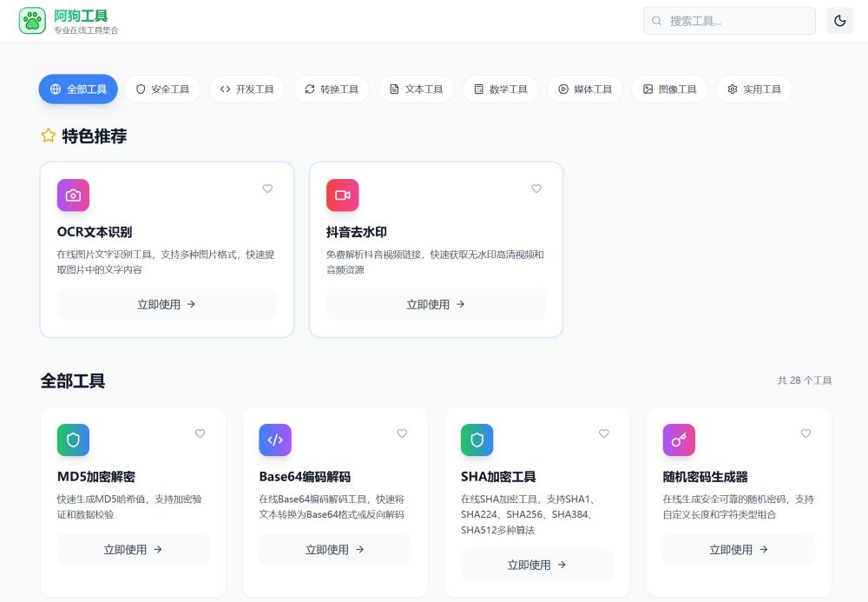Click the star icon beside 特色推荐
The width and height of the screenshot is (868, 602).
tap(48, 136)
